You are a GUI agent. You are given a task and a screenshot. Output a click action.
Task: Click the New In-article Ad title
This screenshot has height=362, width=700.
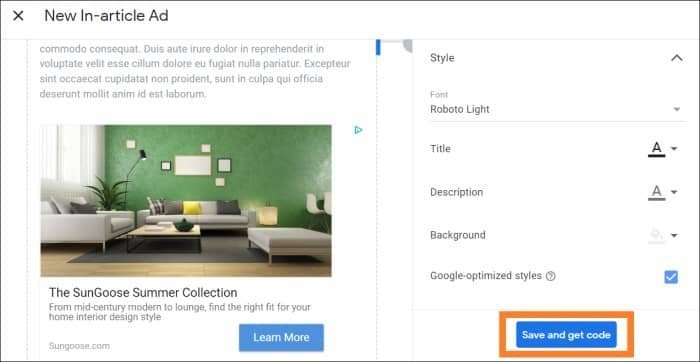(106, 16)
